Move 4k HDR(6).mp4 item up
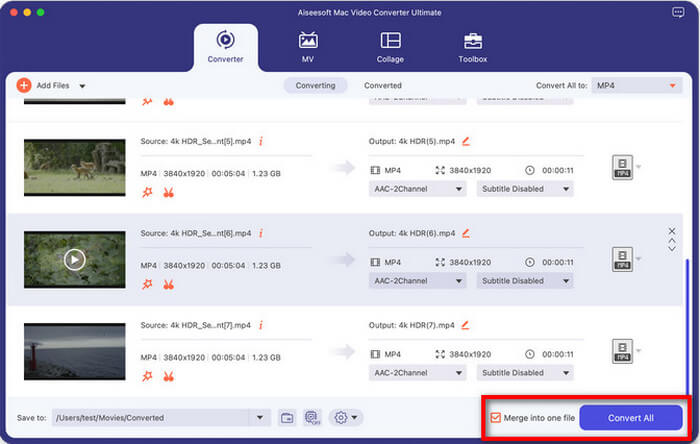Screen dimensions: 700x444 (672, 241)
